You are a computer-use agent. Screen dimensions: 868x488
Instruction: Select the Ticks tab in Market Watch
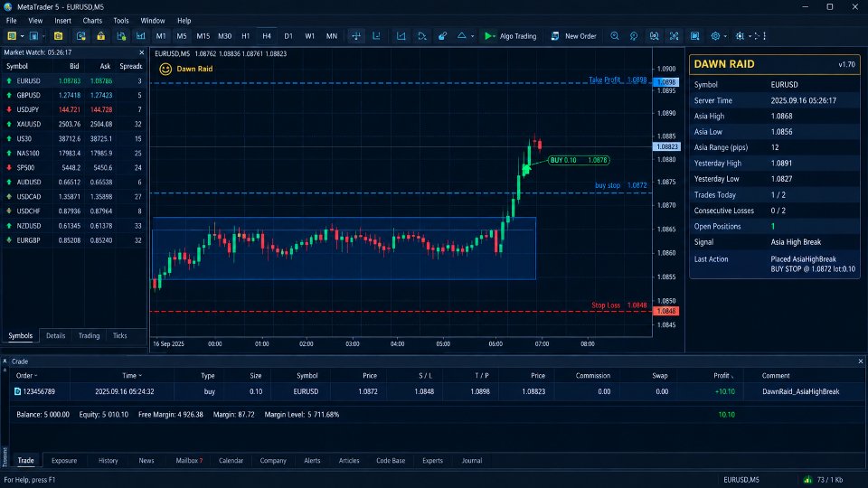[x=119, y=335]
